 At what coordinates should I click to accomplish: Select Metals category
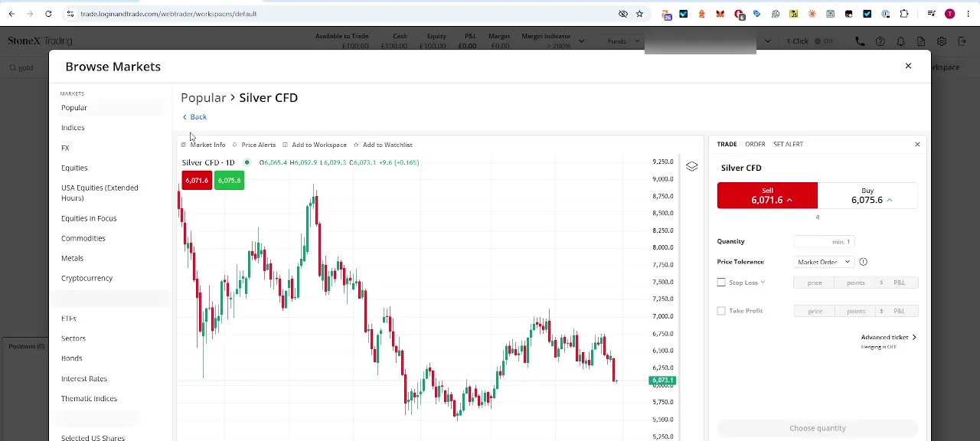click(x=72, y=258)
